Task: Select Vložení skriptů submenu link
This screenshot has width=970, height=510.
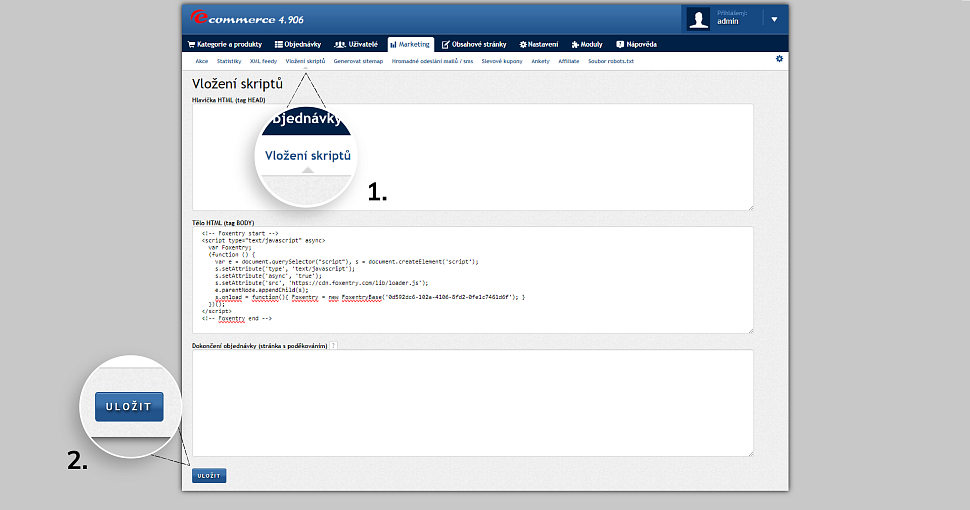Action: [x=305, y=61]
